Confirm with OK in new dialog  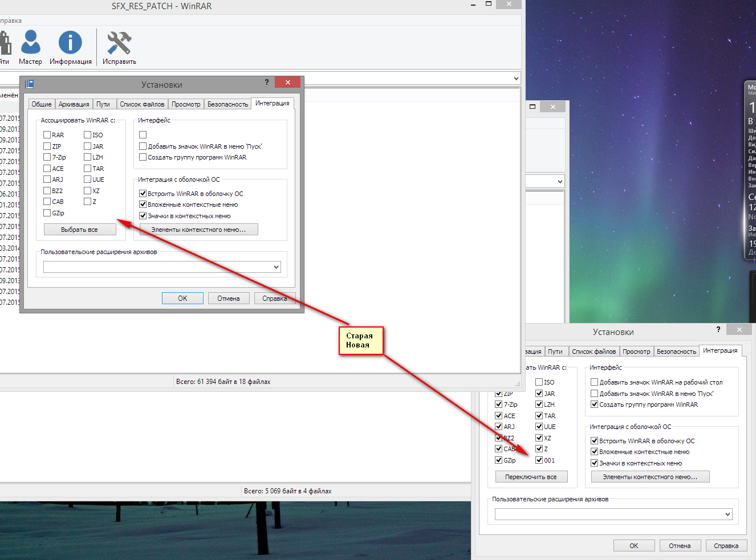[634, 546]
